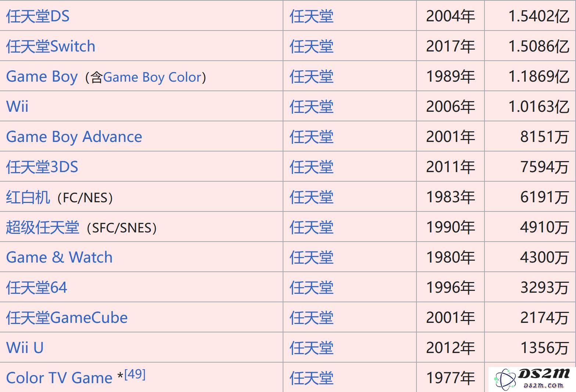Click 任天堂 manufacturer link in Wii U row
The image size is (576, 392).
311,348
